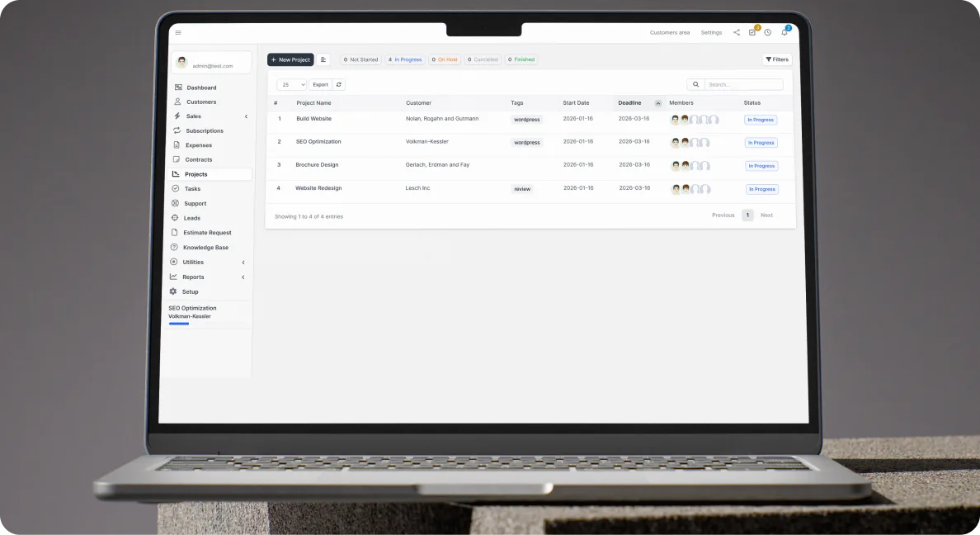Open the Knowledge Base question-mark icon
Image resolution: width=980 pixels, height=535 pixels.
pos(175,247)
